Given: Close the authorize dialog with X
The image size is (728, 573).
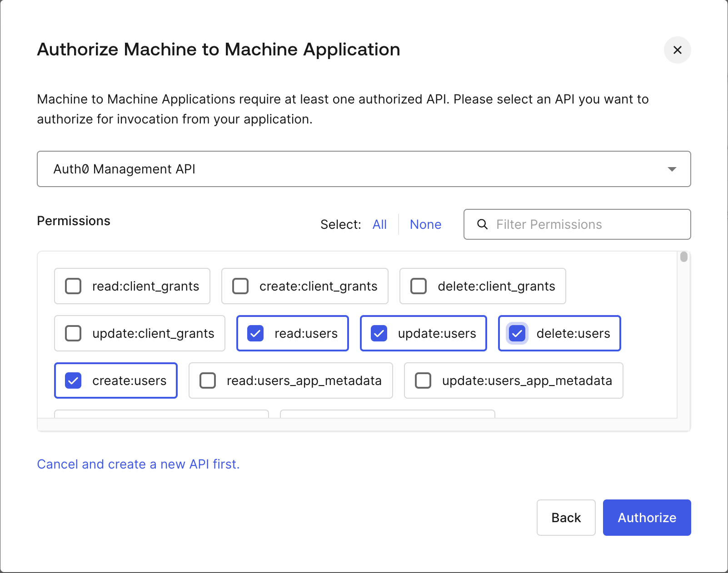Looking at the screenshot, I should click(x=677, y=50).
